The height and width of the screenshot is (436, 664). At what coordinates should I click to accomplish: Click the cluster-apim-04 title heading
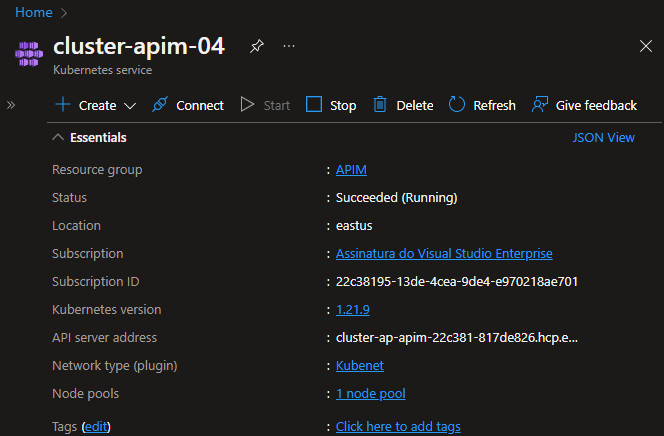[x=139, y=46]
